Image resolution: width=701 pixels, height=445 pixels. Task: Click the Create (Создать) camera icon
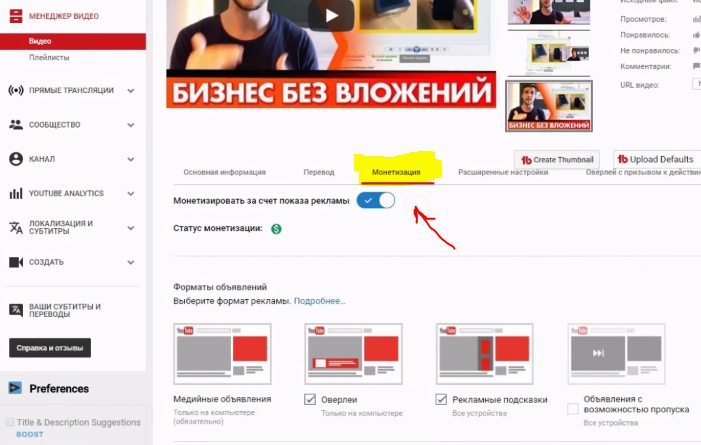pos(16,262)
